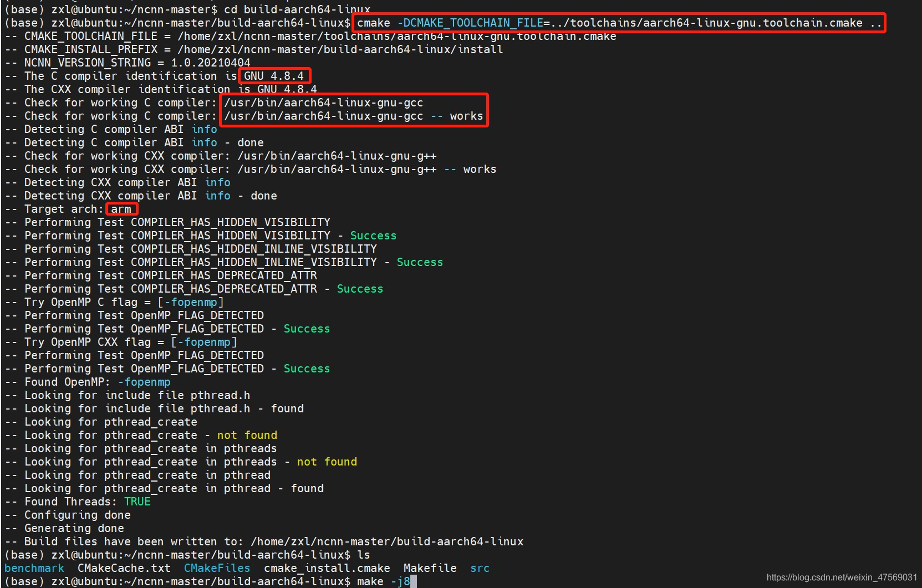Click the 'Found Threads: TRUE' line
This screenshot has height=588, width=922.
[78, 502]
